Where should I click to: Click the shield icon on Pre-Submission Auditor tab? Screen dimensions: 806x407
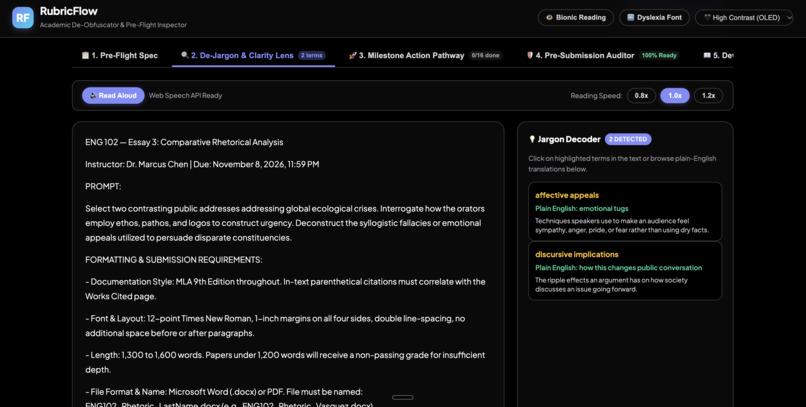point(530,56)
